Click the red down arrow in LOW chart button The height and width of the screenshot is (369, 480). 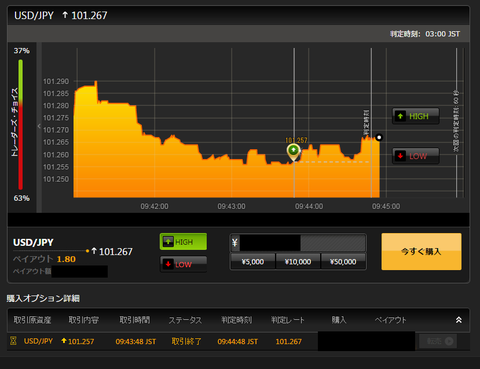click(400, 156)
